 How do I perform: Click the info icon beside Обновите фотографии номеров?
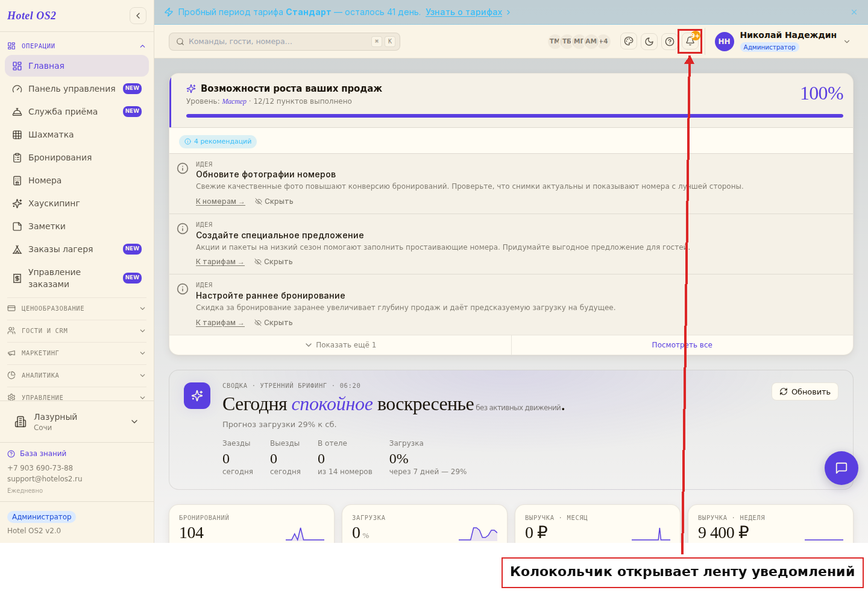click(x=183, y=168)
